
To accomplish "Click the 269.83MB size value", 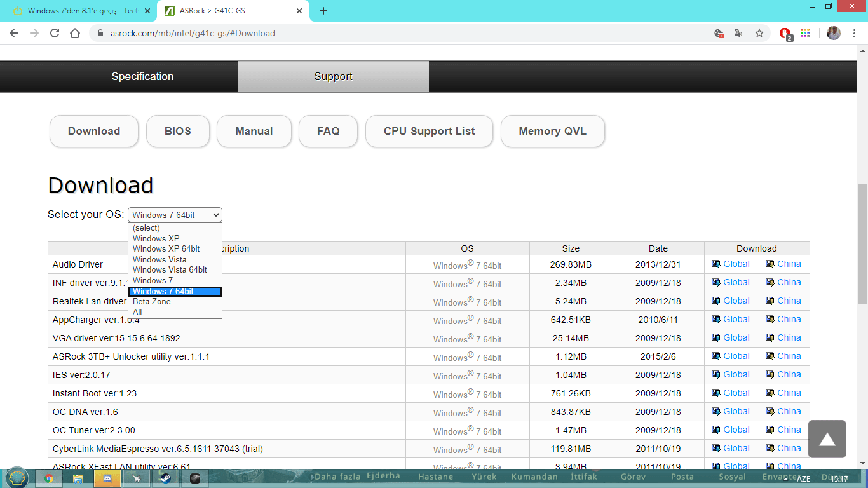I will click(x=571, y=264).
